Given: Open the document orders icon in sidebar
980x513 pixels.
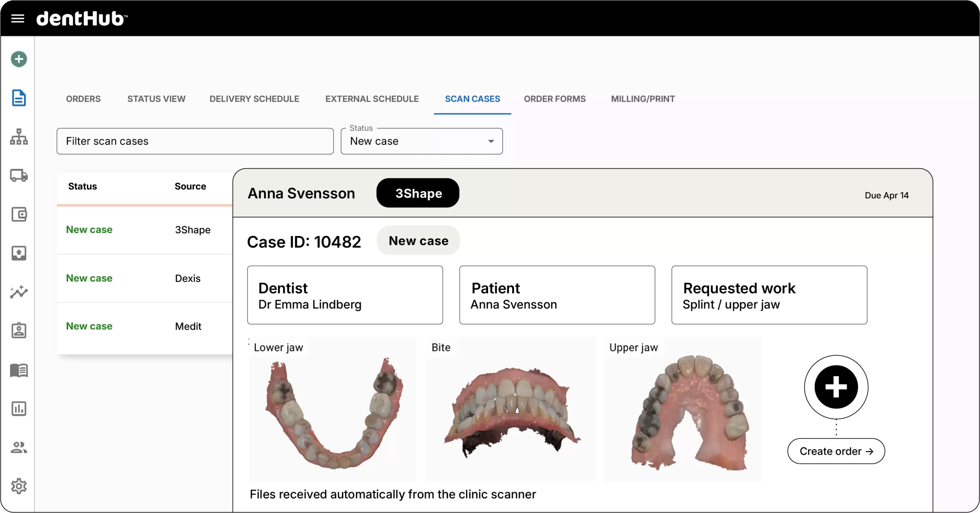Looking at the screenshot, I should click(x=19, y=98).
